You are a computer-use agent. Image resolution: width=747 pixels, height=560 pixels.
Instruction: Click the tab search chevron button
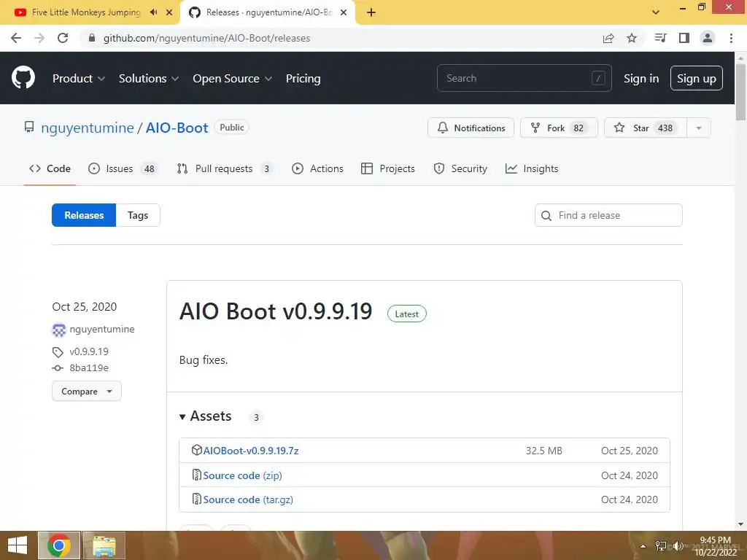pyautogui.click(x=656, y=12)
